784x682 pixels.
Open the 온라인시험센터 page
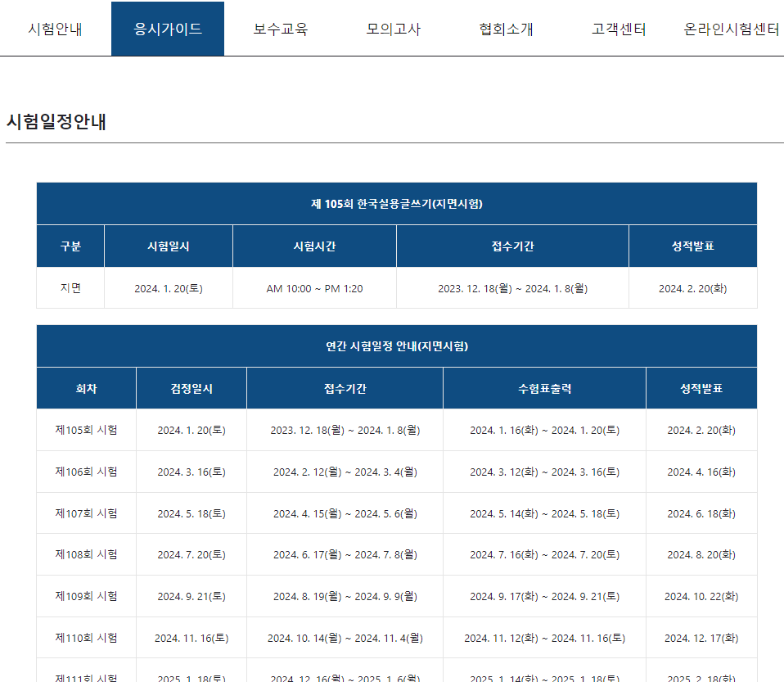(730, 27)
